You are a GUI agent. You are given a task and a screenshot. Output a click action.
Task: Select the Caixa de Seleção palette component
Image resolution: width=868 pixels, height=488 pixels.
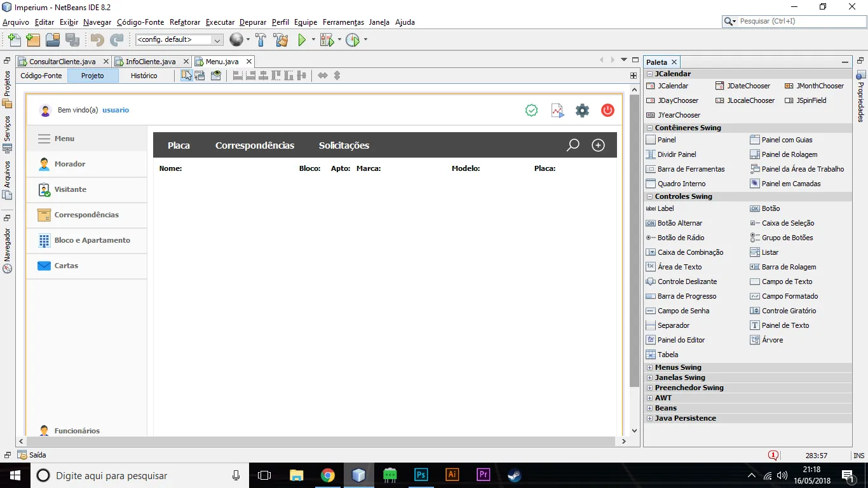point(782,223)
